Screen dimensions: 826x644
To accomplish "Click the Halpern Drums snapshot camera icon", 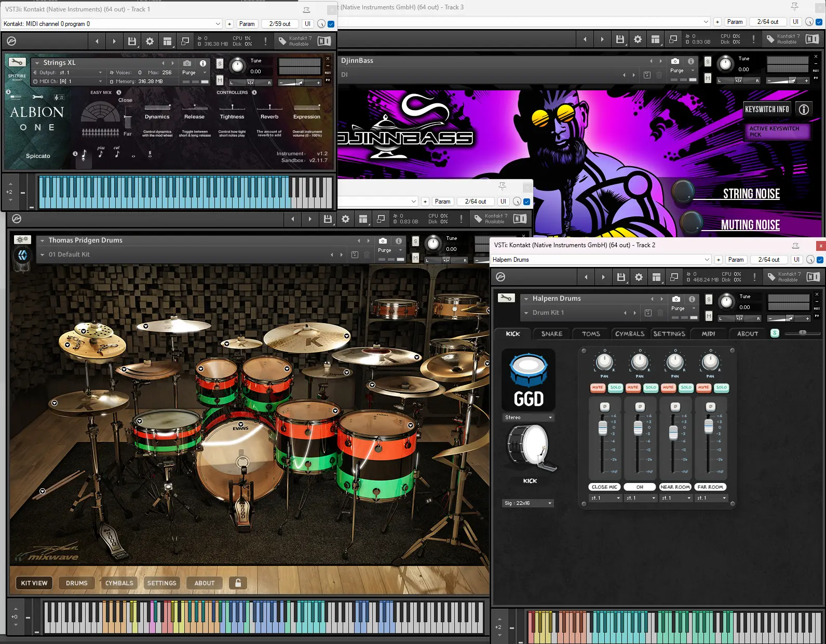I will pos(676,299).
